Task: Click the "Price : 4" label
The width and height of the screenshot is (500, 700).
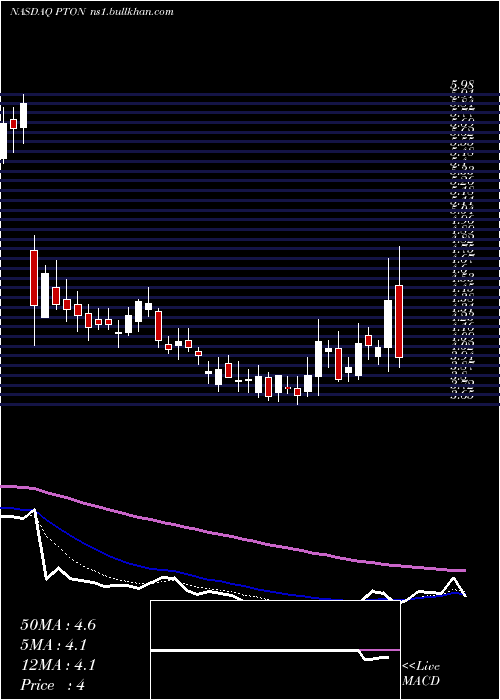Action: (53, 685)
